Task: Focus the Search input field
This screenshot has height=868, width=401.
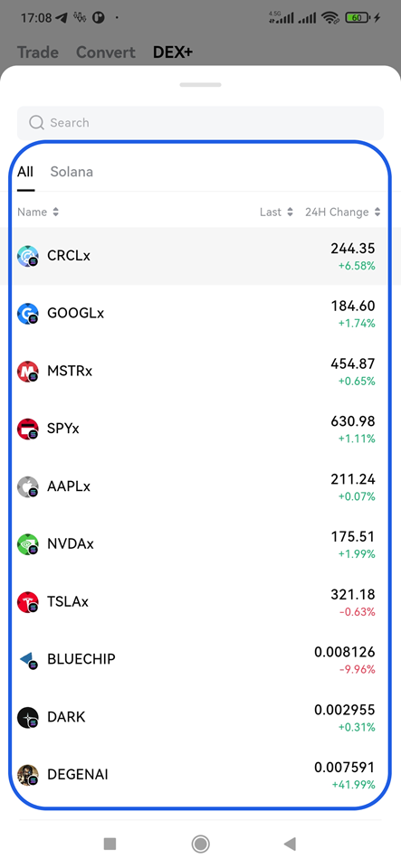Action: pyautogui.click(x=201, y=123)
